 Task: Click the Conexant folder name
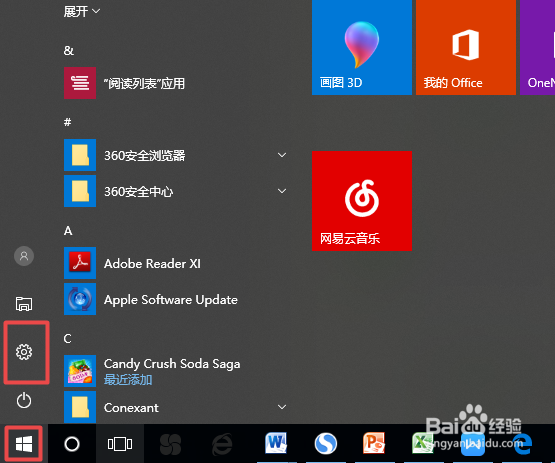[x=131, y=408]
